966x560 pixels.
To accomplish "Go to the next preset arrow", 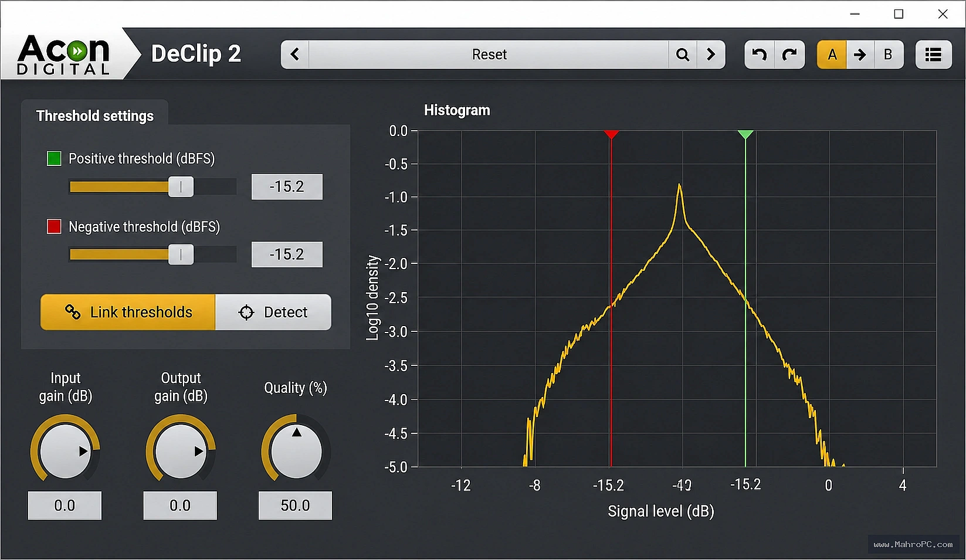I will [711, 55].
